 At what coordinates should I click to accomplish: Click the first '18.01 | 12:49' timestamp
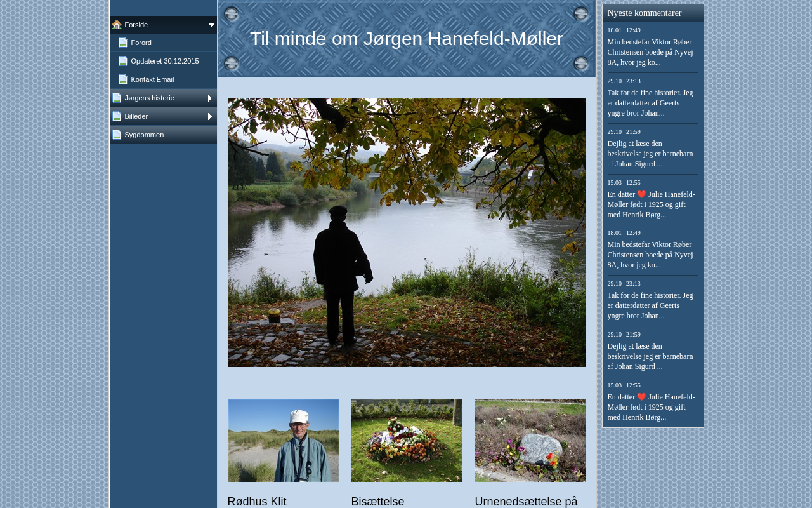(x=624, y=30)
